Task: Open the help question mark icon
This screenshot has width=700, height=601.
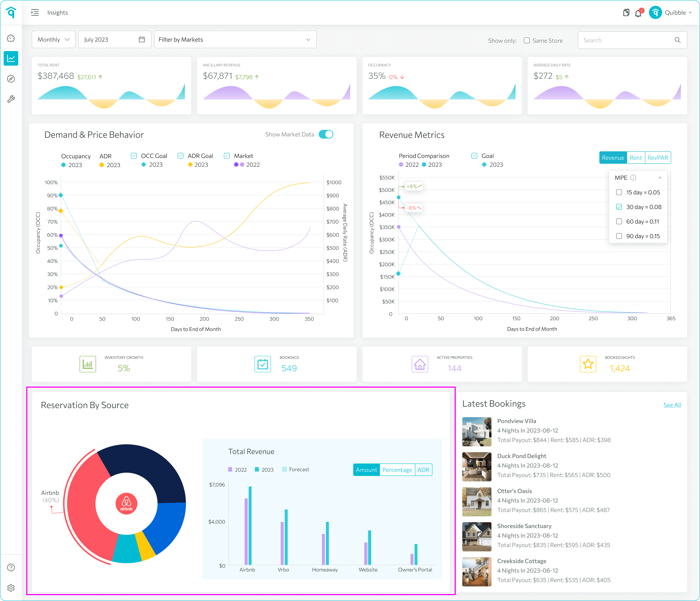Action: 11,567
